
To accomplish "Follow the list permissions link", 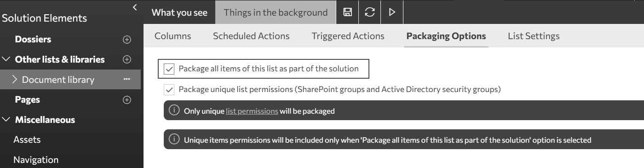I will pos(252,111).
